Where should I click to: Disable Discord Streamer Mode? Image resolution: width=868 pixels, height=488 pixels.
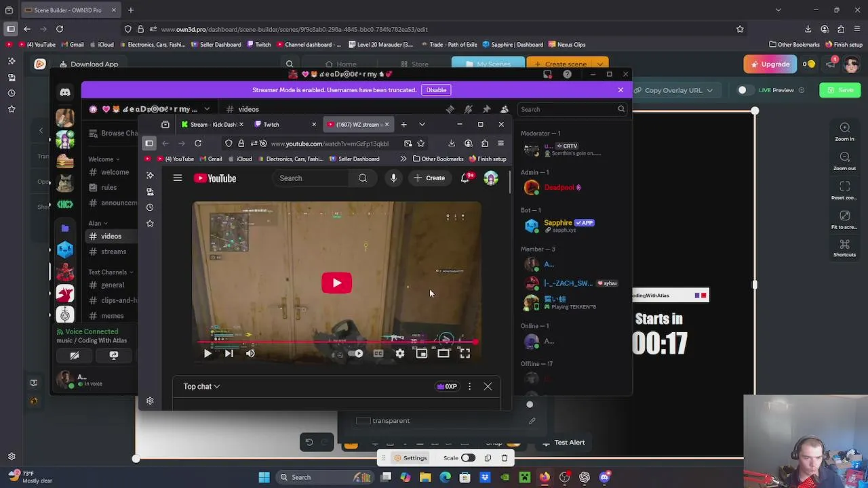coord(436,90)
